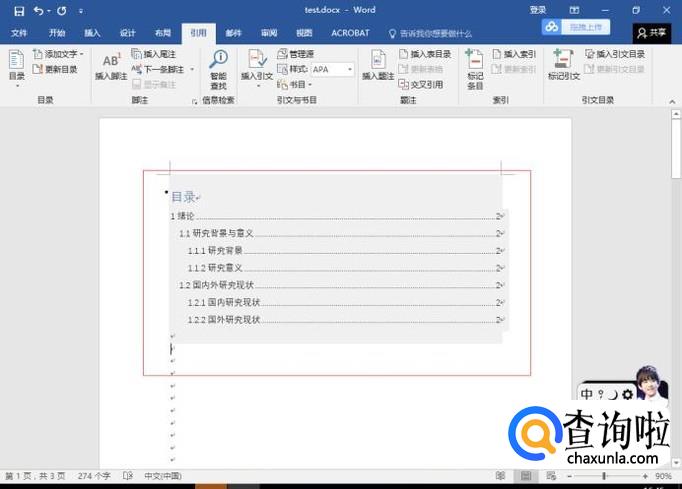Switch to the 视图 ribbon tab
Image resolution: width=682 pixels, height=489 pixels.
tap(304, 33)
